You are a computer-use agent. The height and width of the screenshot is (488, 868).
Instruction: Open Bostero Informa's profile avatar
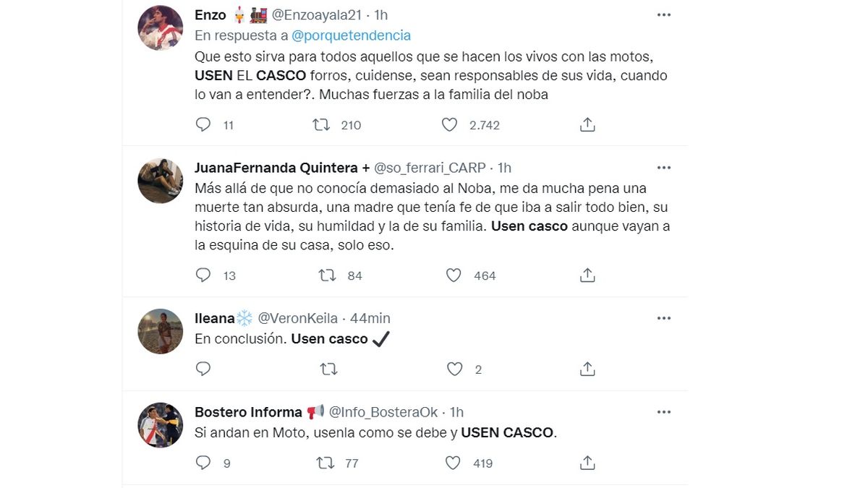(x=160, y=425)
